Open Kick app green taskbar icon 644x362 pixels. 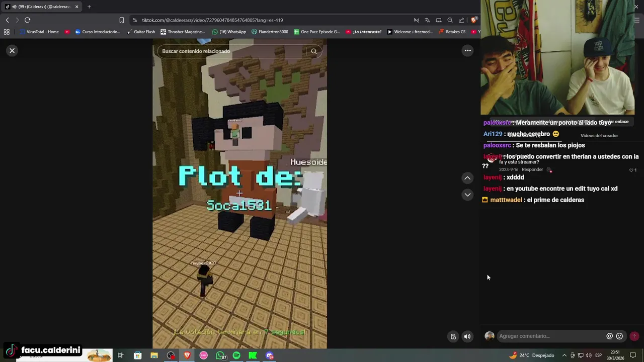pyautogui.click(x=253, y=355)
